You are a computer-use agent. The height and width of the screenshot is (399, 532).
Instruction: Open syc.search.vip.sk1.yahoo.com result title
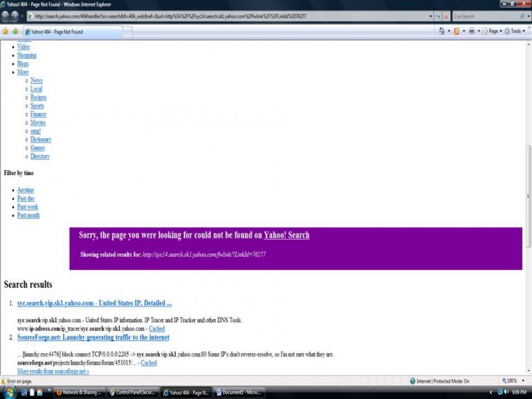(x=94, y=303)
